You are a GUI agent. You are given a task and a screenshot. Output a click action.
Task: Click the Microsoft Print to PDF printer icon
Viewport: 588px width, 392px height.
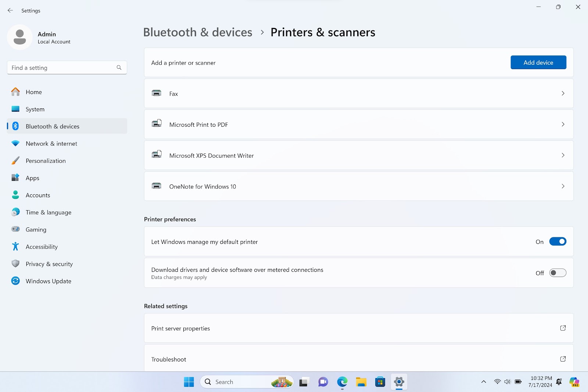click(x=157, y=124)
